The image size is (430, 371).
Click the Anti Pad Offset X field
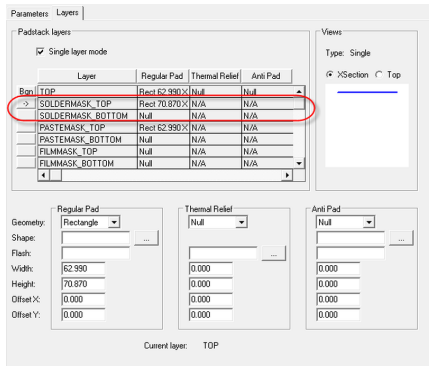coord(338,299)
